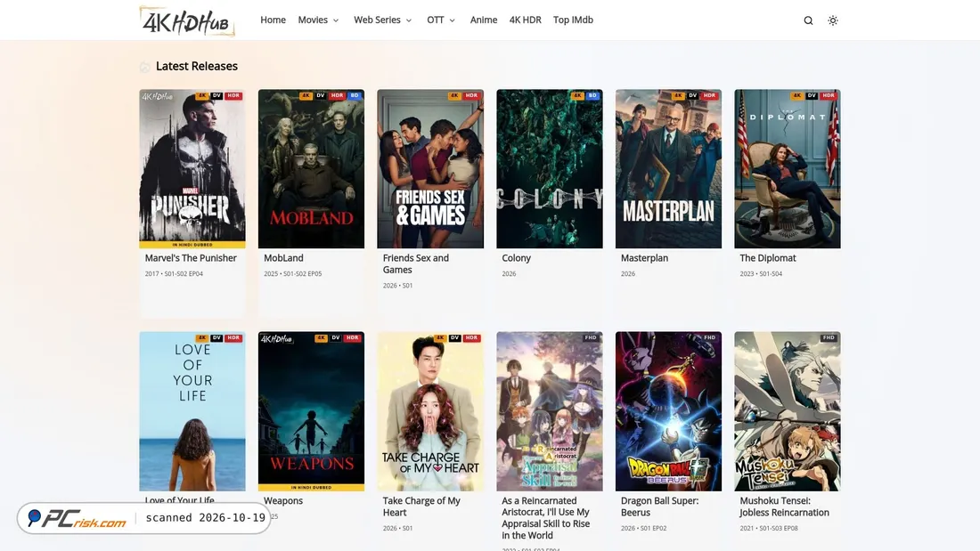The height and width of the screenshot is (551, 980).
Task: Expand the Web Series dropdown menu
Action: tap(382, 20)
